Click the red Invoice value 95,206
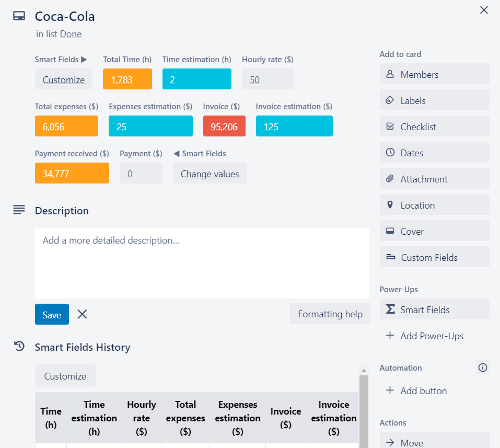 (224, 127)
